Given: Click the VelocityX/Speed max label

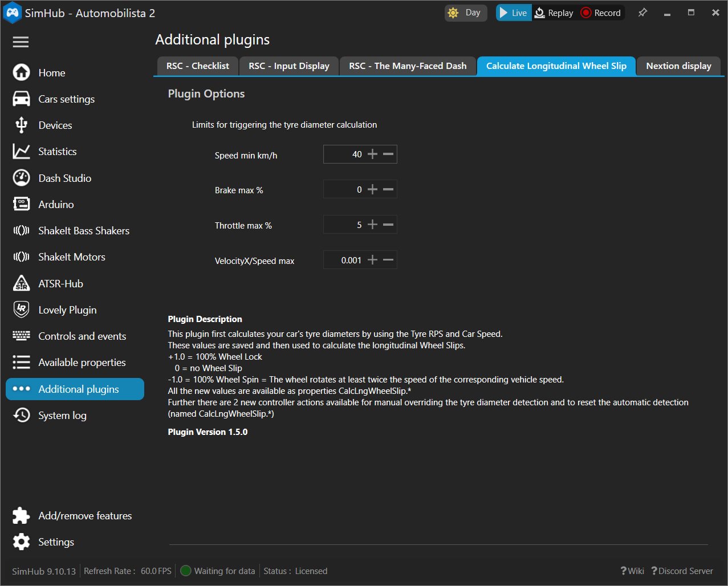Looking at the screenshot, I should point(254,261).
